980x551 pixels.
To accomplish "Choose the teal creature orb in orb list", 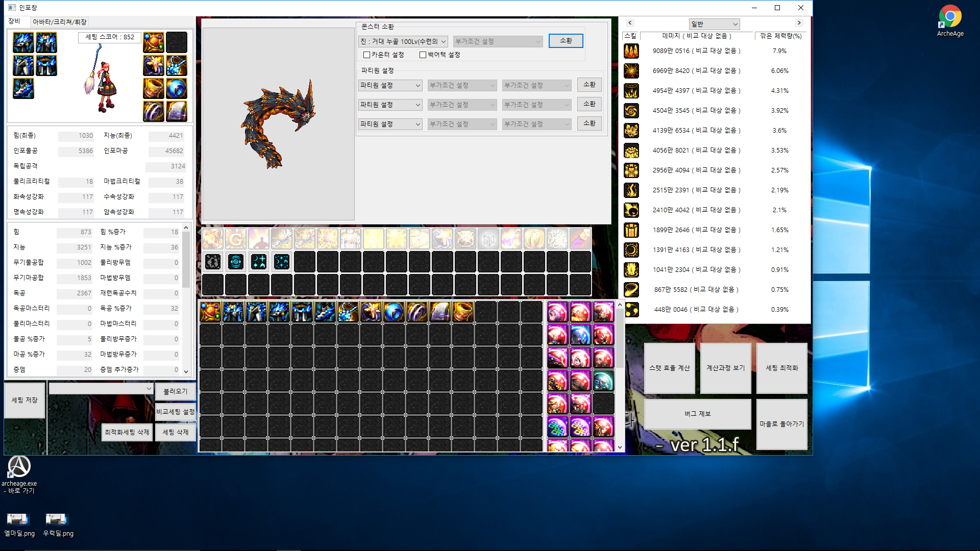I will click(603, 381).
